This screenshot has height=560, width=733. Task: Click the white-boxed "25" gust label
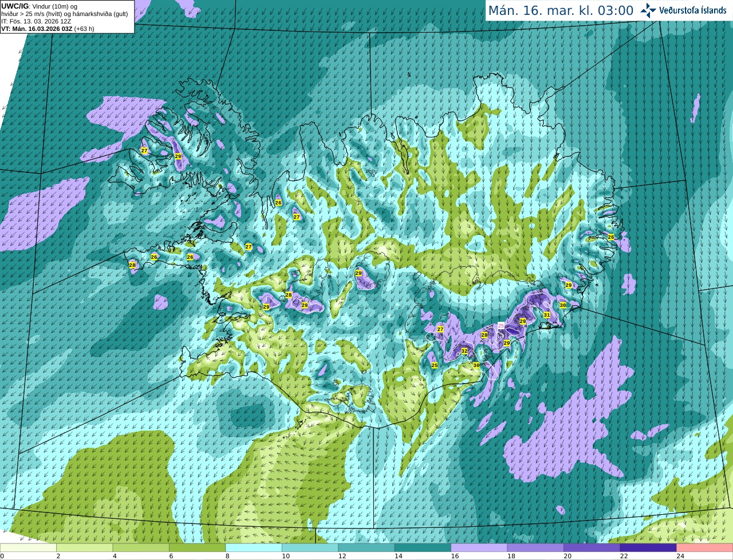click(x=501, y=326)
